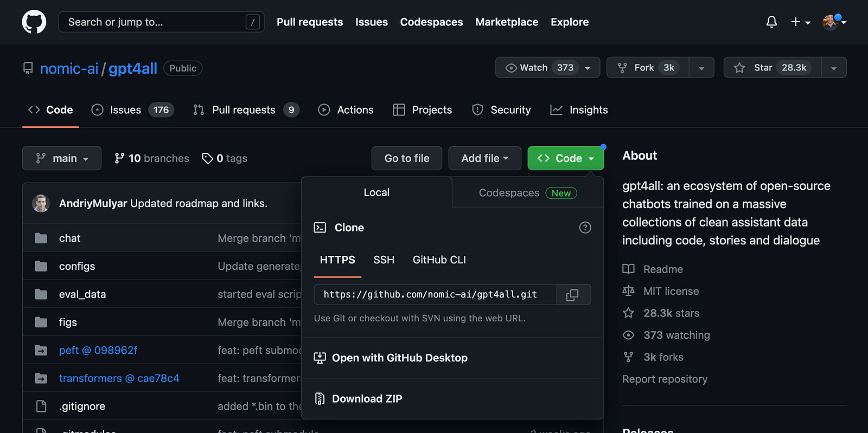Image resolution: width=868 pixels, height=433 pixels.
Task: Expand the Star lists dropdown
Action: (x=834, y=68)
